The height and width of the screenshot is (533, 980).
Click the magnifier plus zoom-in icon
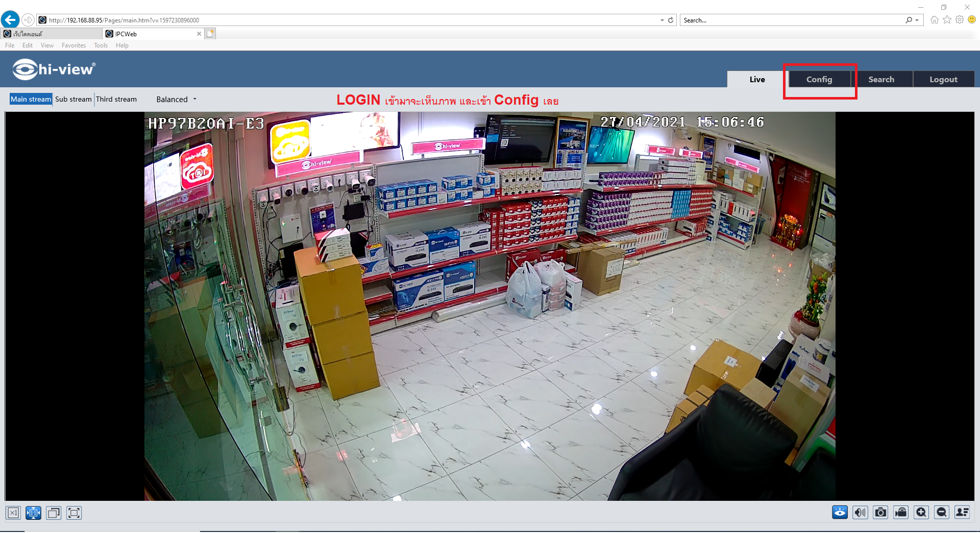[921, 512]
